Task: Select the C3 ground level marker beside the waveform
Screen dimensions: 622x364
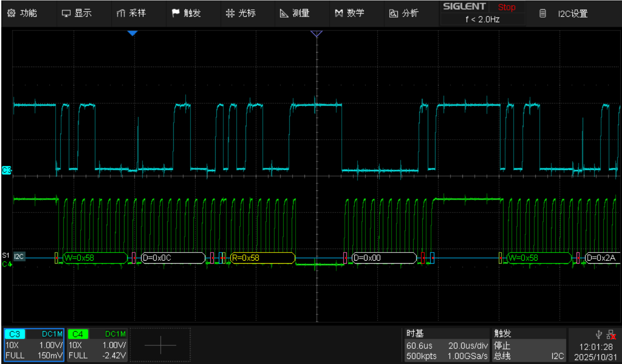Action: coord(6,170)
